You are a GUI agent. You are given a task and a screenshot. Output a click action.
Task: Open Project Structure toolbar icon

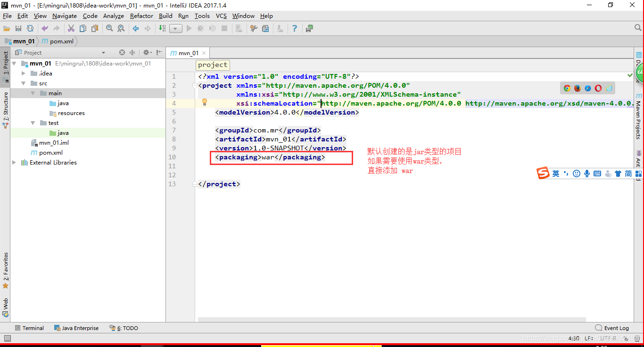click(x=265, y=29)
